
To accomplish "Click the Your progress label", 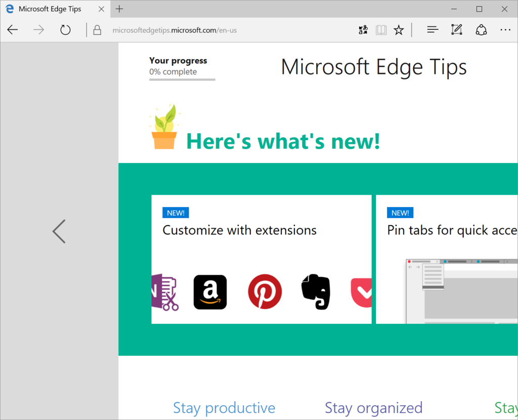I will pyautogui.click(x=178, y=61).
